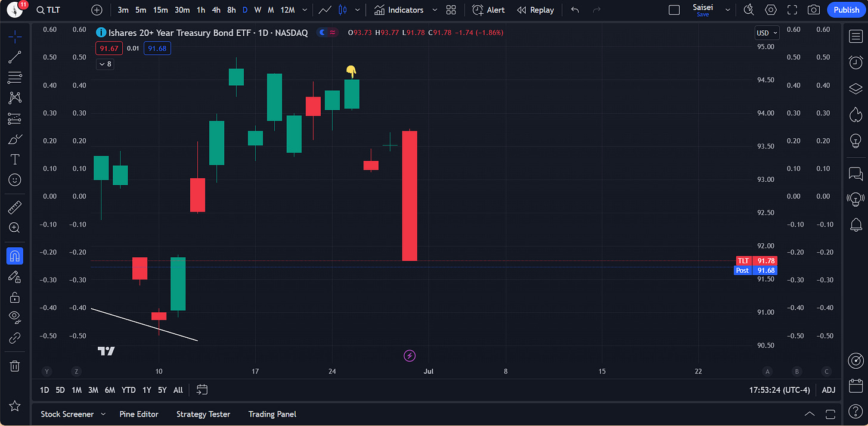
Task: Open the layout setup square icon
Action: [x=674, y=10]
